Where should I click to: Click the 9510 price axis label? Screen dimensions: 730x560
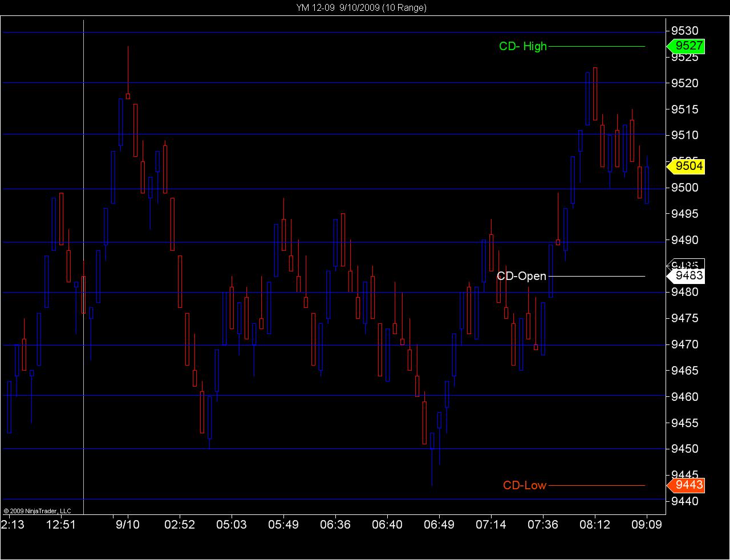(684, 135)
